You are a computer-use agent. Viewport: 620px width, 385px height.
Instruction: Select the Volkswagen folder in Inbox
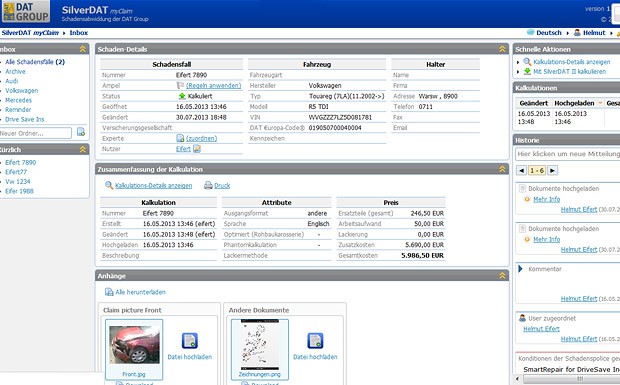click(x=22, y=91)
